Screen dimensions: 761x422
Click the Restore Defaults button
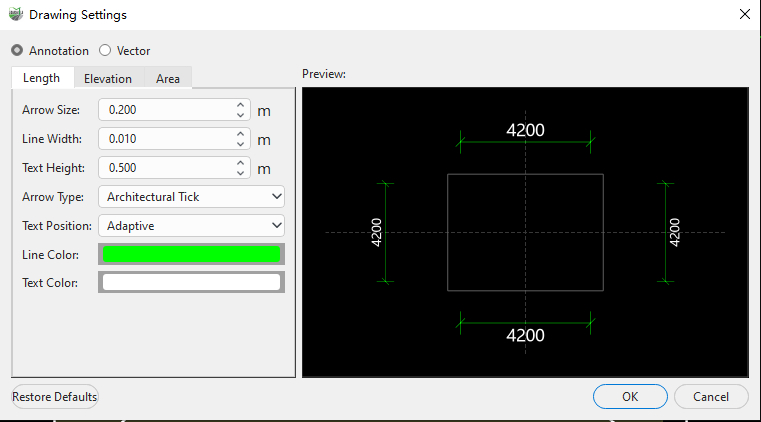click(x=55, y=397)
